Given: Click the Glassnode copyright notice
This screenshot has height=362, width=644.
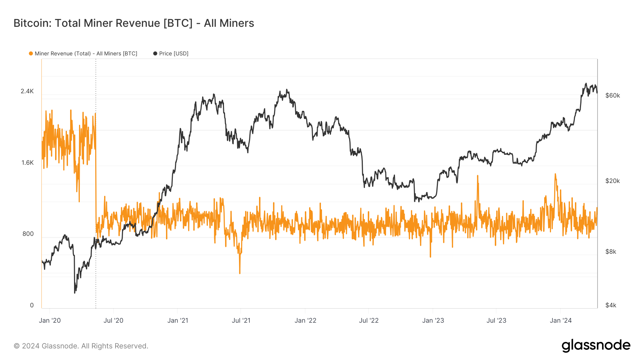Looking at the screenshot, I should pos(81,346).
